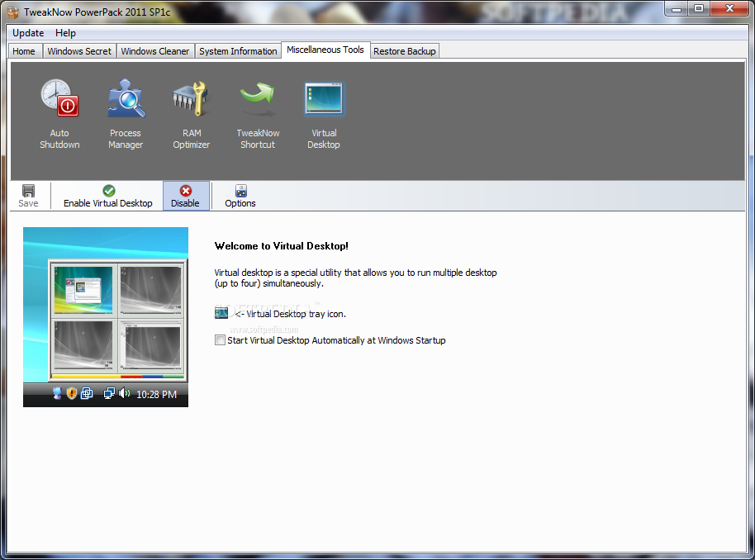Screen dimensions: 755x560
Task: Open the TweakNow Shortcut tool
Action: (258, 114)
